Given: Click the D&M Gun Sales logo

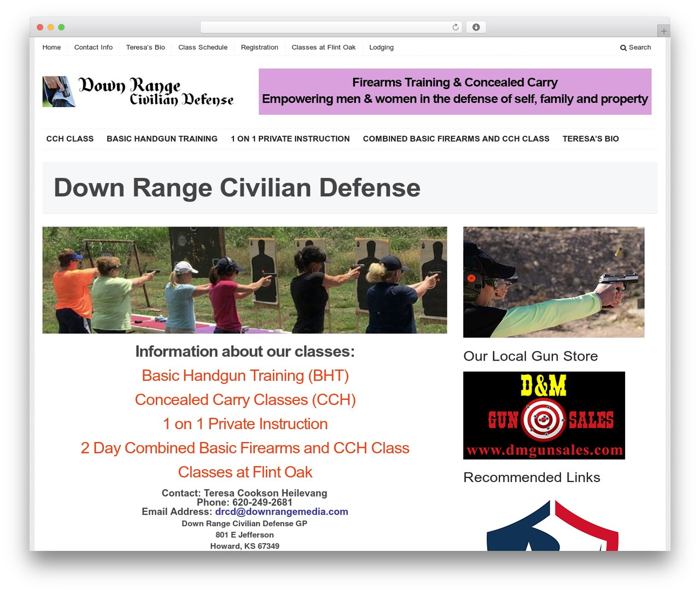Looking at the screenshot, I should click(x=544, y=415).
